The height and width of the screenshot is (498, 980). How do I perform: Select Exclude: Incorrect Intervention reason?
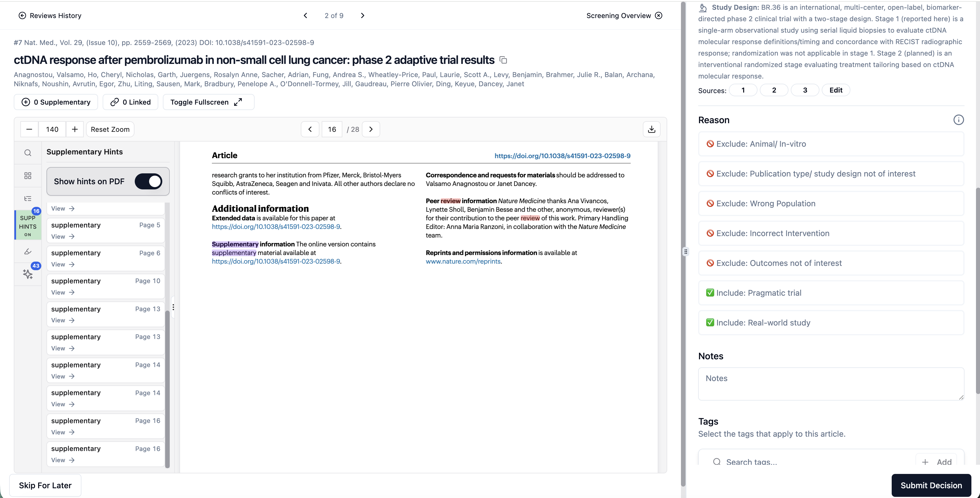(x=831, y=234)
